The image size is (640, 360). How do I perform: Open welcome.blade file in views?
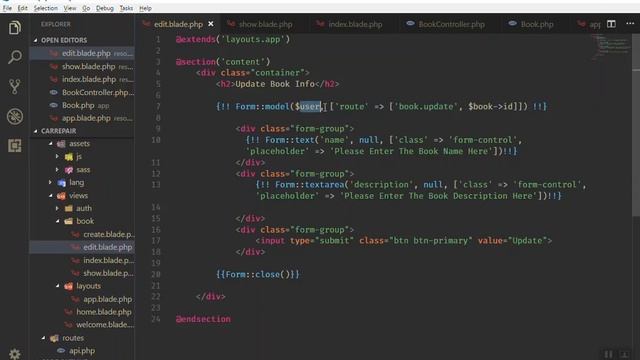point(82,325)
